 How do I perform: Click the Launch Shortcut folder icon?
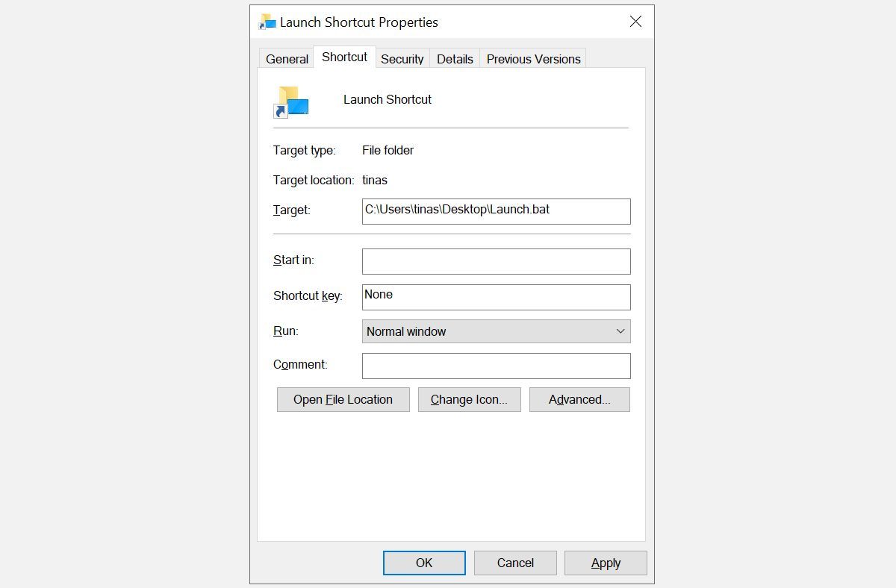pos(291,104)
